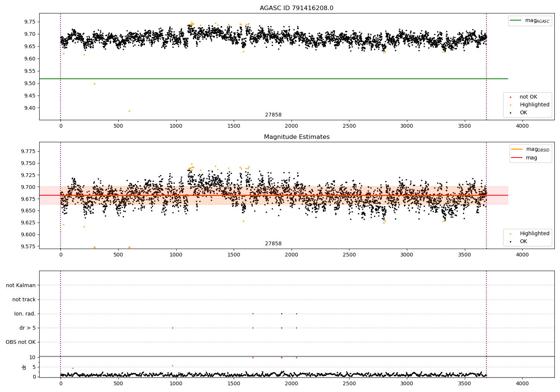Select the orange mag OBSID legend line sample

tap(517, 149)
